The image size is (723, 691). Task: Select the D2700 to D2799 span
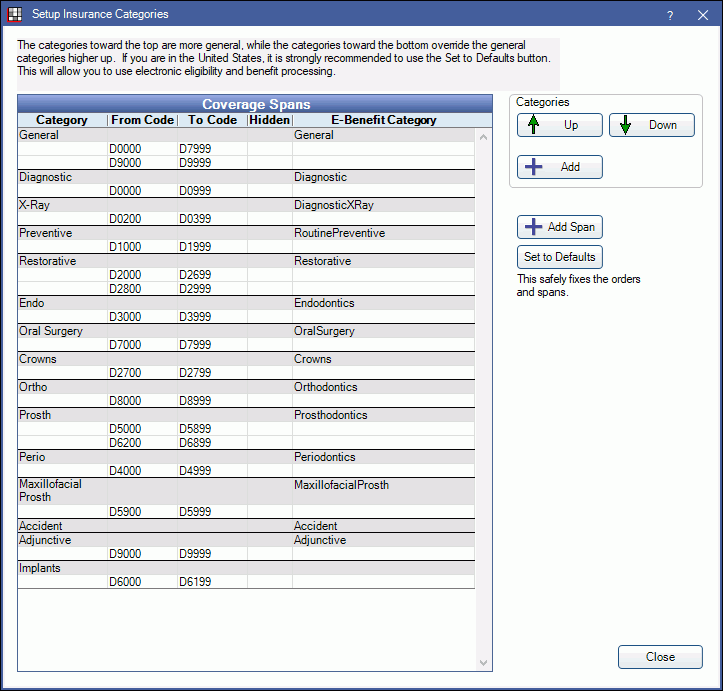pos(246,372)
